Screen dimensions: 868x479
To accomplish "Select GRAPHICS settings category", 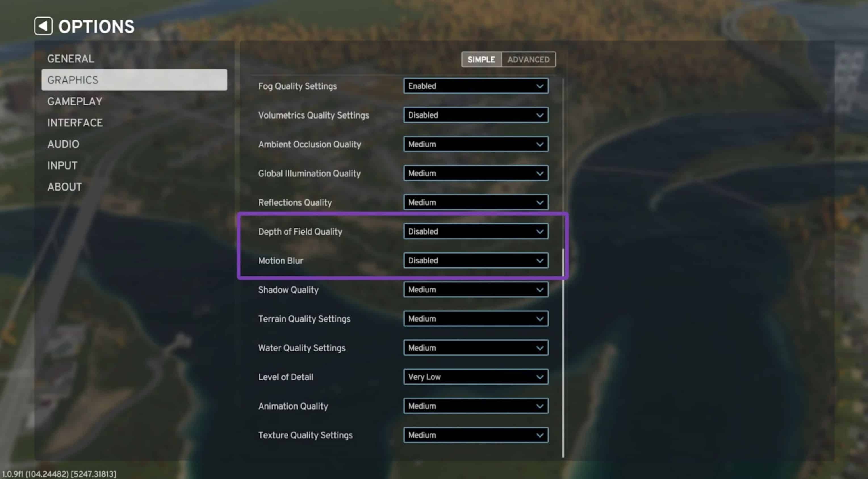I will 134,80.
